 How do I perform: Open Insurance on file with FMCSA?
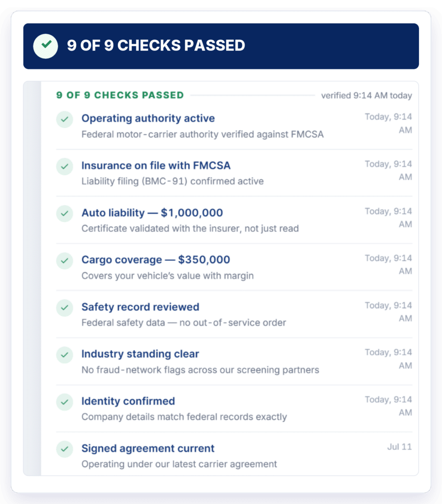tap(156, 165)
